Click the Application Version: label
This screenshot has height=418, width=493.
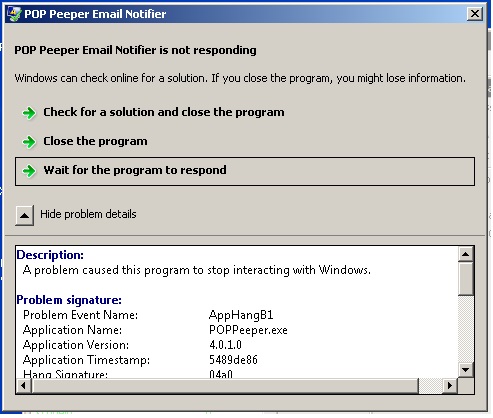[x=76, y=345]
